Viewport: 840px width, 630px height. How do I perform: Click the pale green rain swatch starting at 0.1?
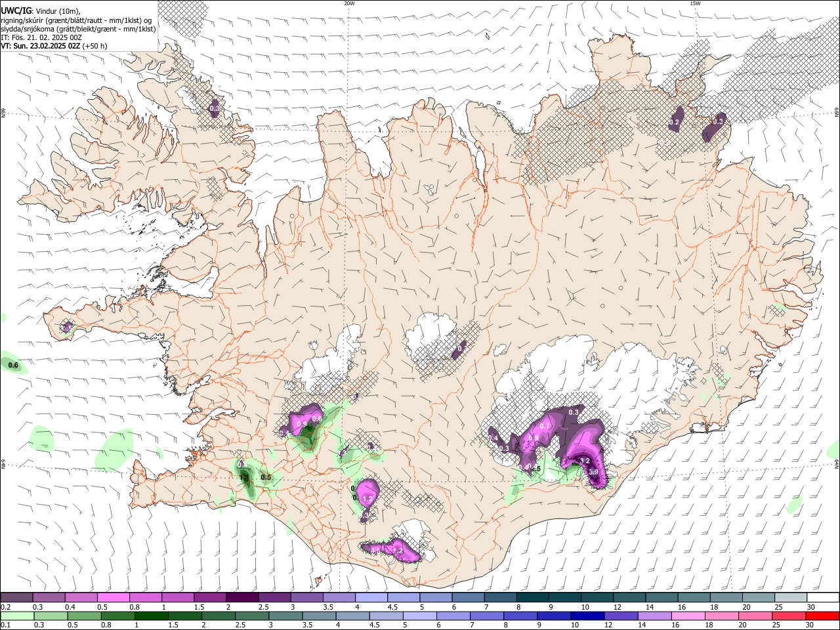[16, 616]
